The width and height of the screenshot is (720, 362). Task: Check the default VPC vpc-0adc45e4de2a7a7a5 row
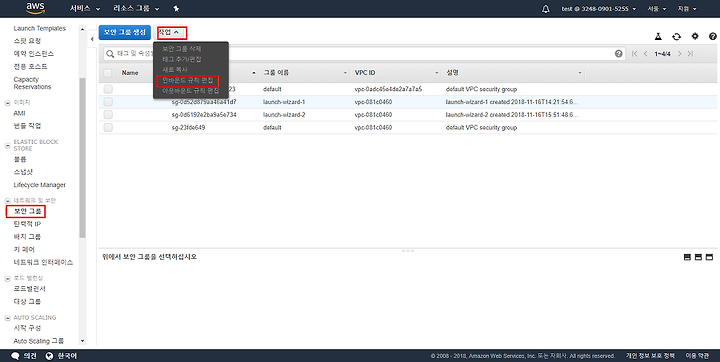tap(107, 89)
